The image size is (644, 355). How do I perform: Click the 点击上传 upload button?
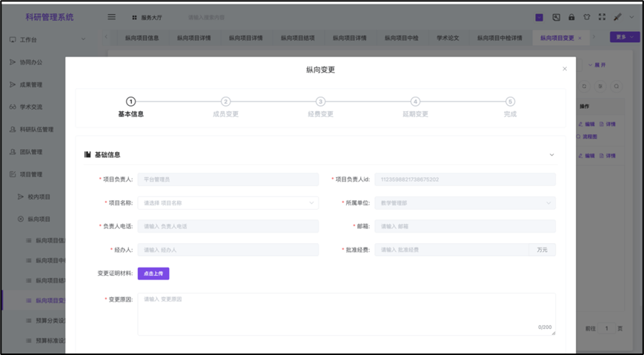point(153,273)
